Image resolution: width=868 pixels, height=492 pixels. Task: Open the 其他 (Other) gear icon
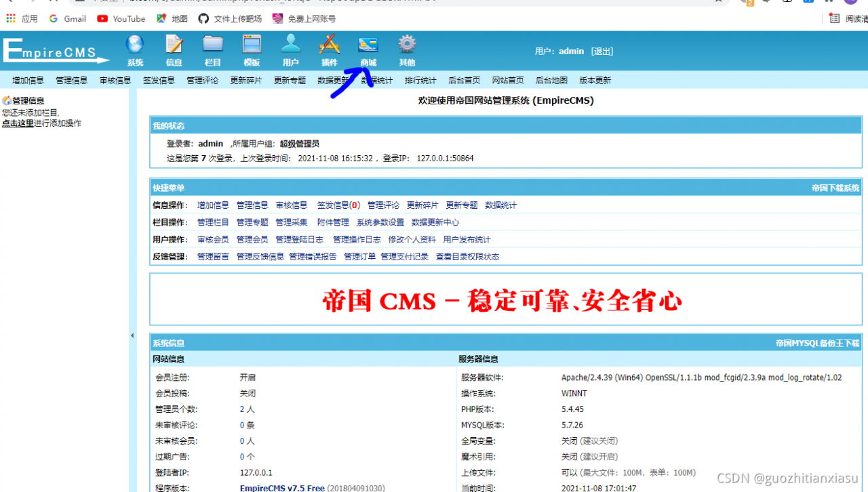point(407,51)
